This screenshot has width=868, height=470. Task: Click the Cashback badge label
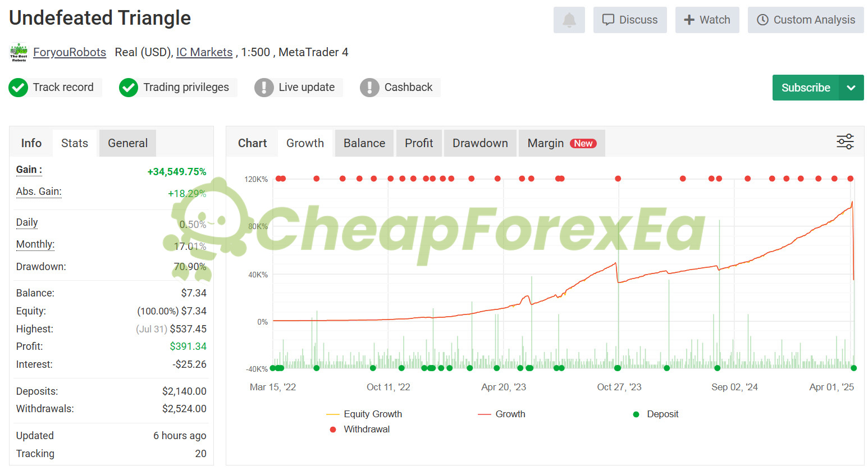coord(408,87)
